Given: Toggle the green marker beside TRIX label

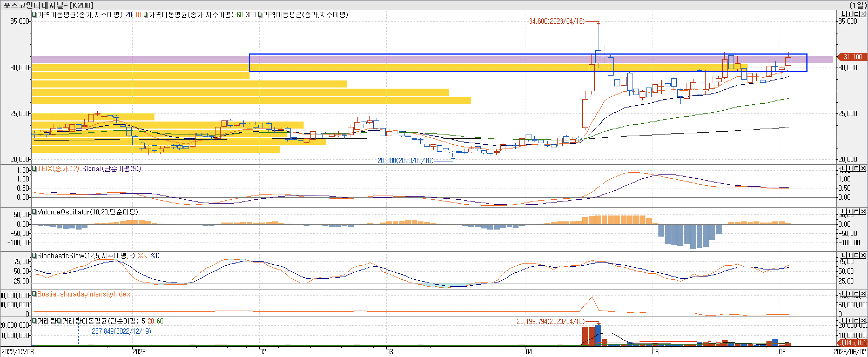Looking at the screenshot, I should (34, 169).
